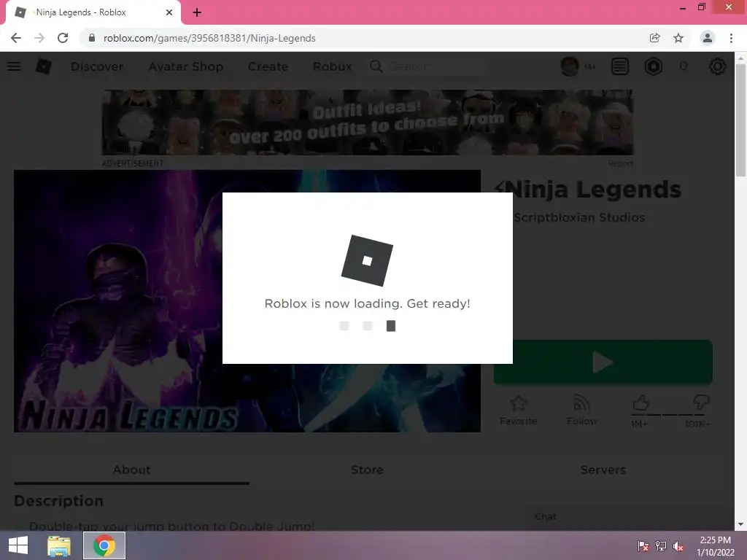This screenshot has height=560, width=747.
Task: Open the Chrome profile account icon
Action: coord(708,38)
